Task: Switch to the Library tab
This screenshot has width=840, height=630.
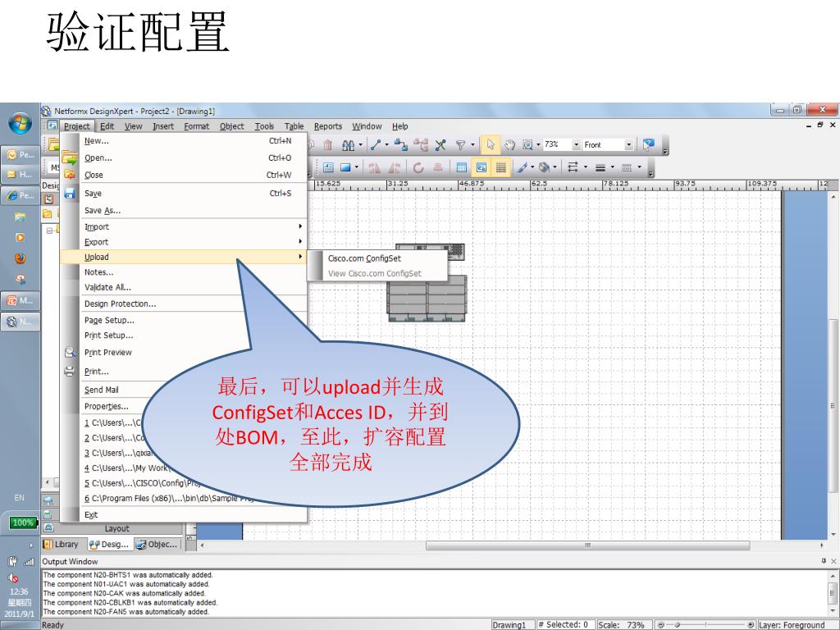Action: 61,545
